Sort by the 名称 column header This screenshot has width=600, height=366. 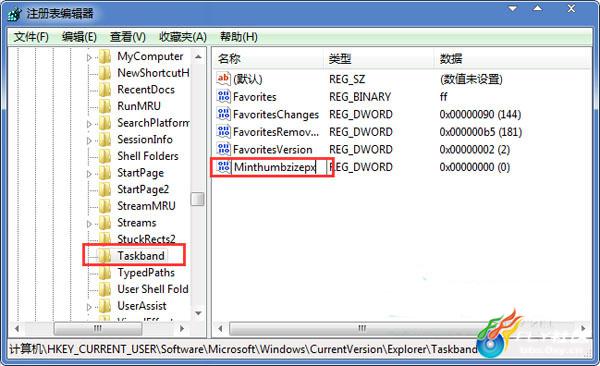[268, 59]
